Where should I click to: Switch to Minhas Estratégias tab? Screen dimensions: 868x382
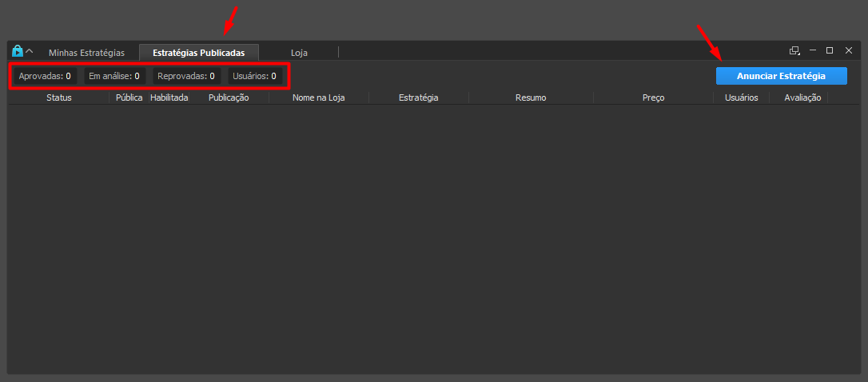[x=86, y=53]
